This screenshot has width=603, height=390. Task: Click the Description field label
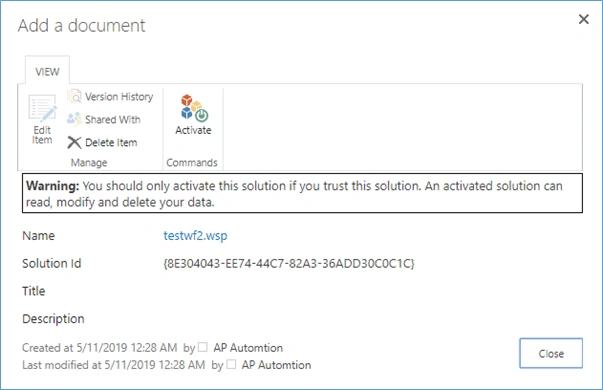pyautogui.click(x=53, y=319)
